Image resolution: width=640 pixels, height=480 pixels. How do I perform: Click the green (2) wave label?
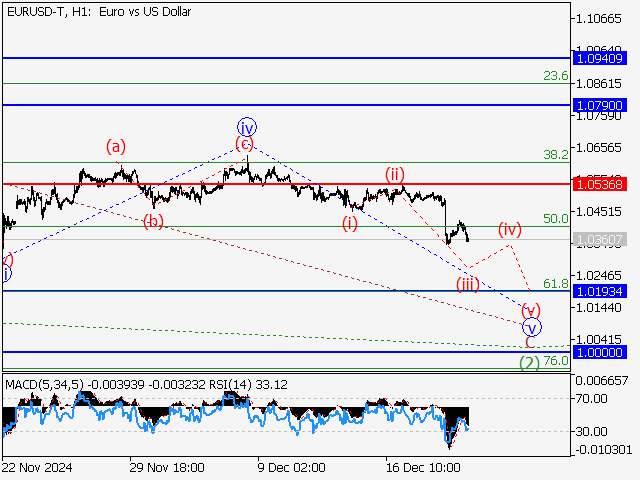pyautogui.click(x=530, y=361)
